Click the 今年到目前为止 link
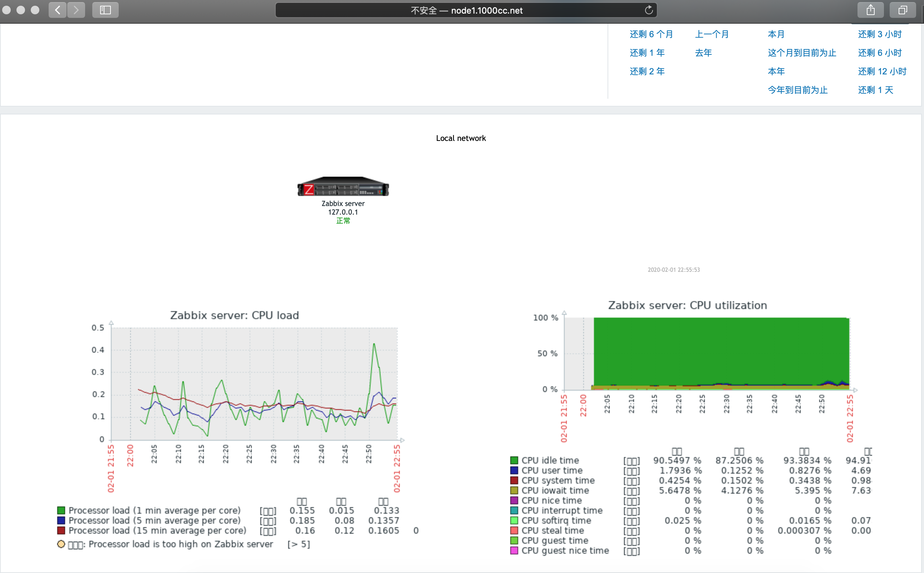The width and height of the screenshot is (924, 573). pyautogui.click(x=797, y=90)
